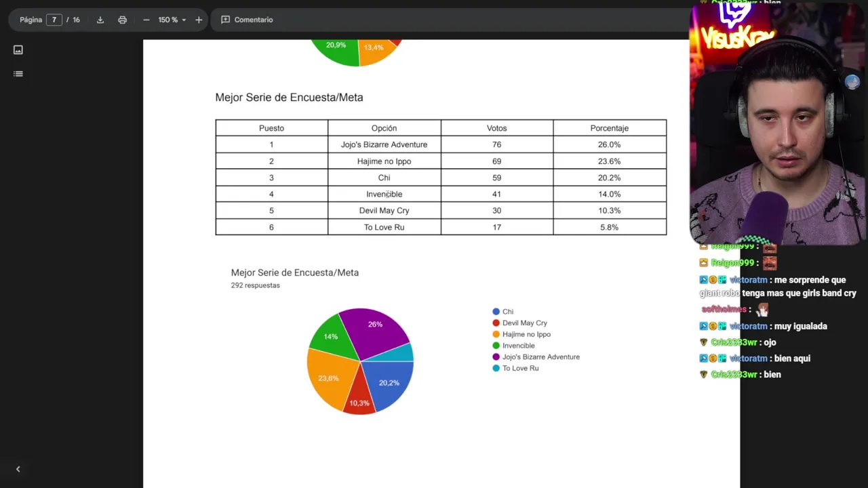Image resolution: width=868 pixels, height=488 pixels.
Task: Click the Porcentaje column header
Action: (609, 128)
